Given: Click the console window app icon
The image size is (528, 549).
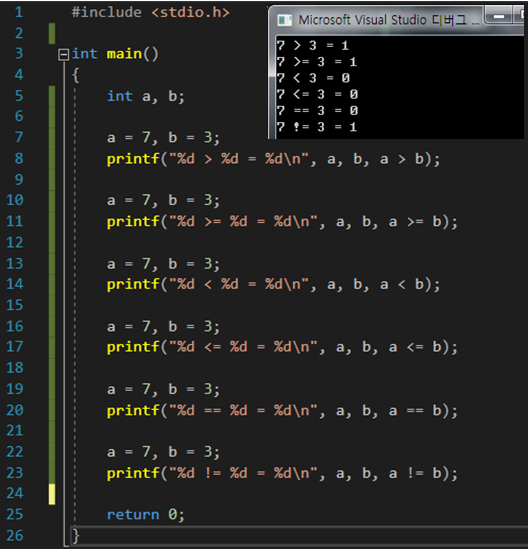Looking at the screenshot, I should click(284, 20).
